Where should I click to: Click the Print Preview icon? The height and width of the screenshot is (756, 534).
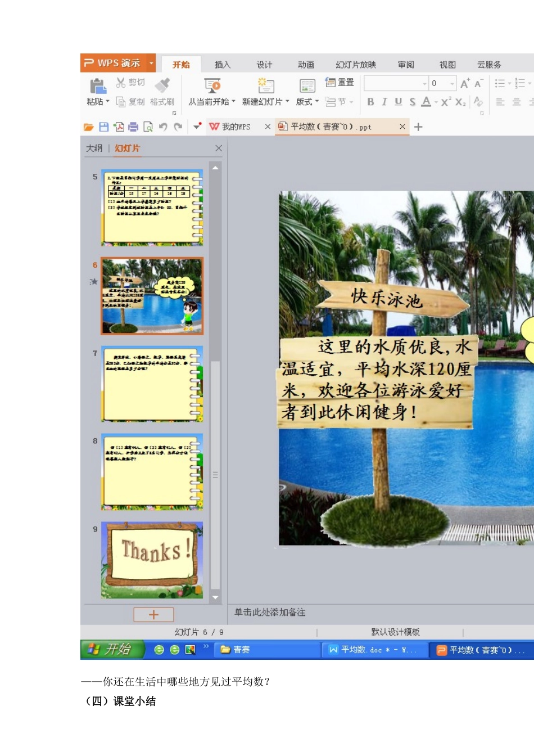[148, 127]
